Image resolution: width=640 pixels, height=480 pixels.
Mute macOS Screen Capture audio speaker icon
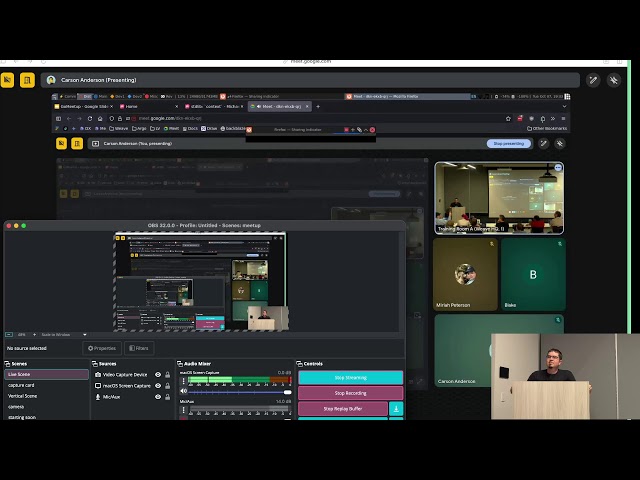(x=184, y=391)
